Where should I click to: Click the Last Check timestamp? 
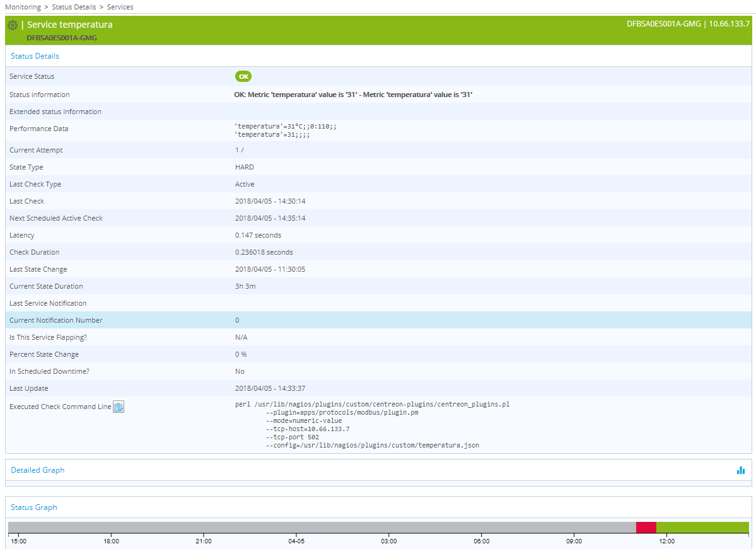coord(270,200)
